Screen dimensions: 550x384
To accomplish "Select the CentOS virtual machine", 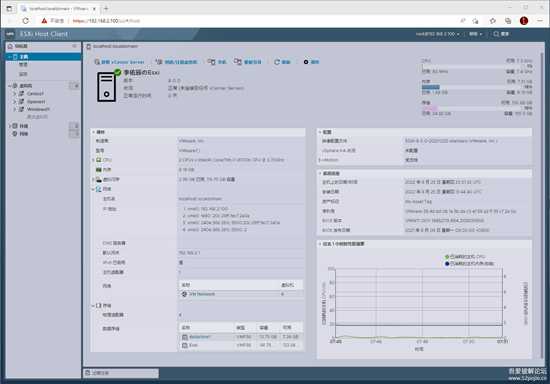I will (35, 94).
